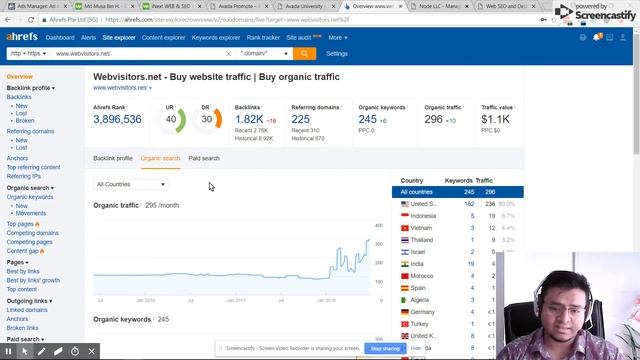Click the Stop sharing button
The height and width of the screenshot is (360, 640).
tap(385, 349)
